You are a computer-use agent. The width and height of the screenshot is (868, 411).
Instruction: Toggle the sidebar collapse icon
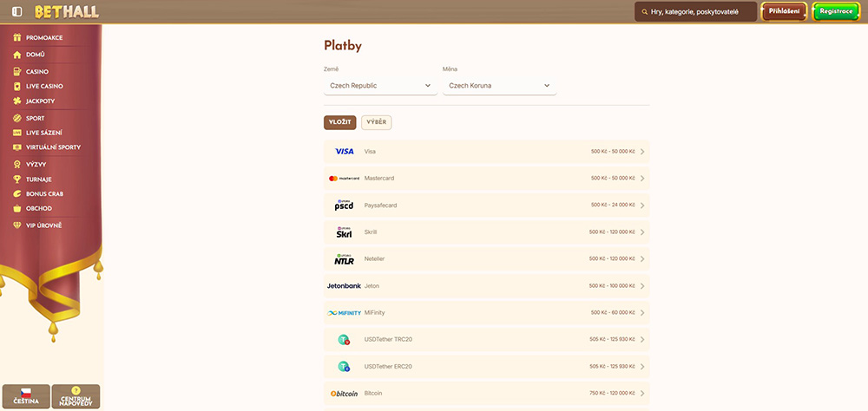point(17,11)
